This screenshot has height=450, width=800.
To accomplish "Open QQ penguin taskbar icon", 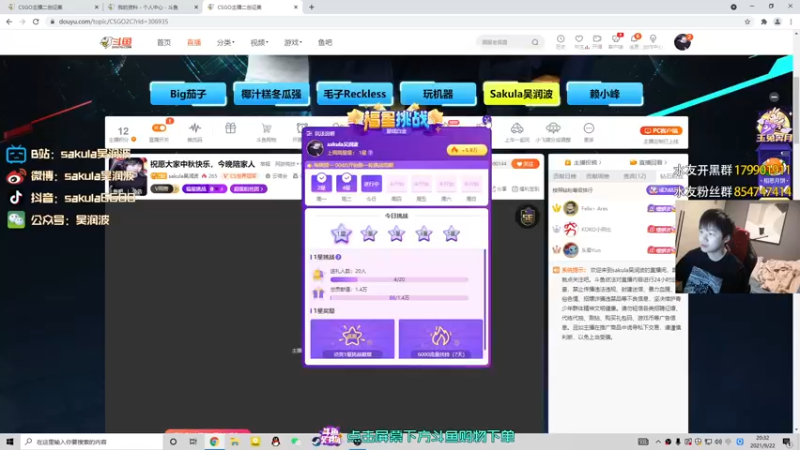I will click(x=276, y=442).
